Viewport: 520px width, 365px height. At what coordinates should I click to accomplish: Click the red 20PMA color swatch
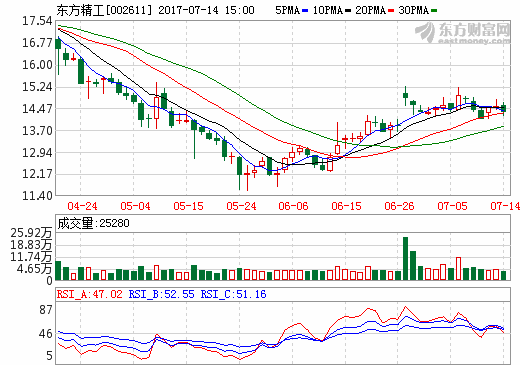click(391, 11)
